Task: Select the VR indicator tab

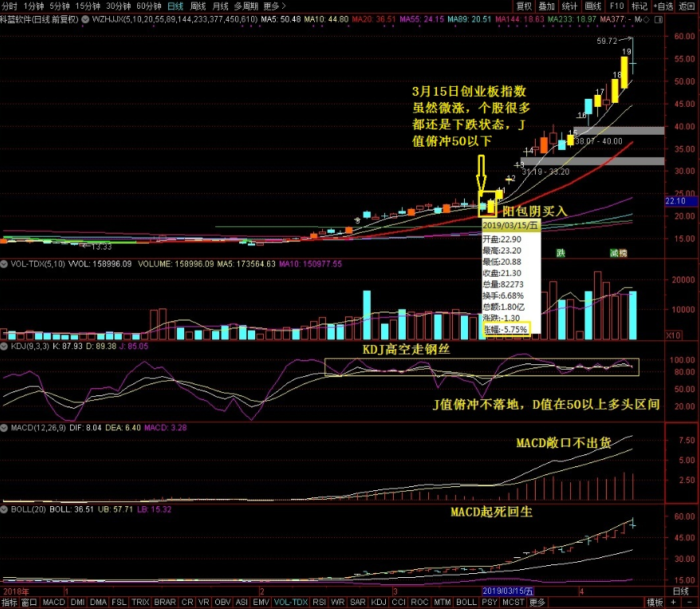Action: [204, 603]
